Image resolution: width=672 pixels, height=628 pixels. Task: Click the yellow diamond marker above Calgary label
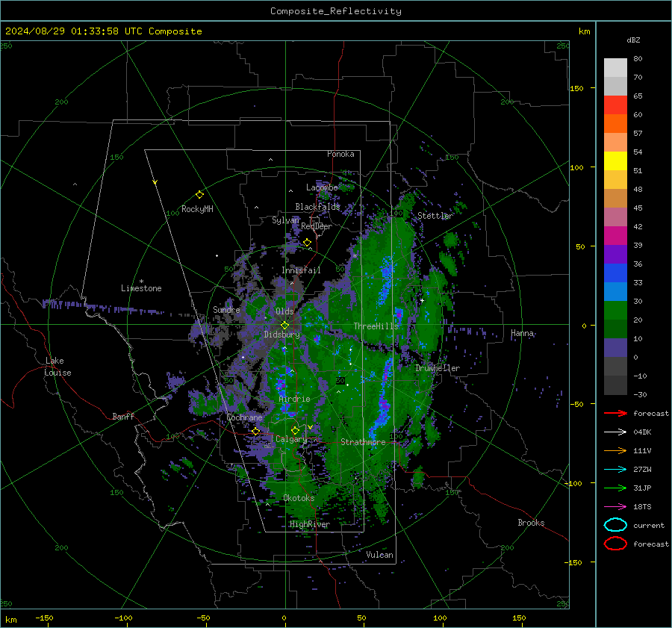point(295,430)
